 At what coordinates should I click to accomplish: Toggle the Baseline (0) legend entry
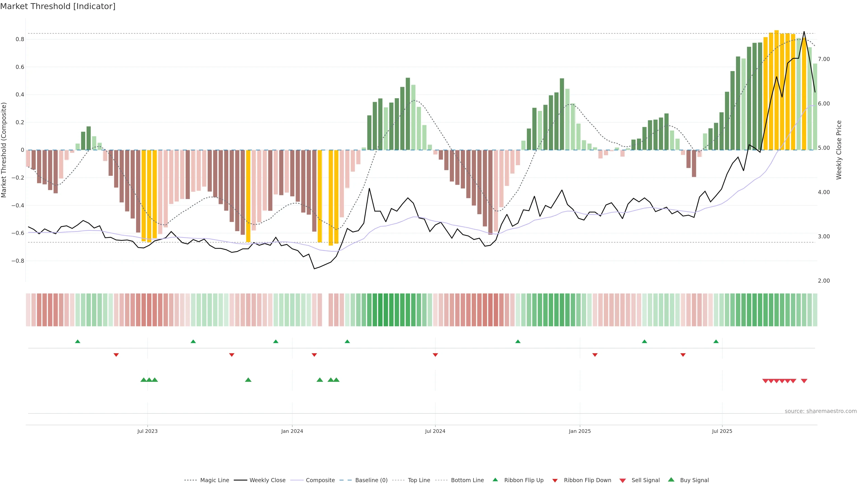tap(371, 480)
